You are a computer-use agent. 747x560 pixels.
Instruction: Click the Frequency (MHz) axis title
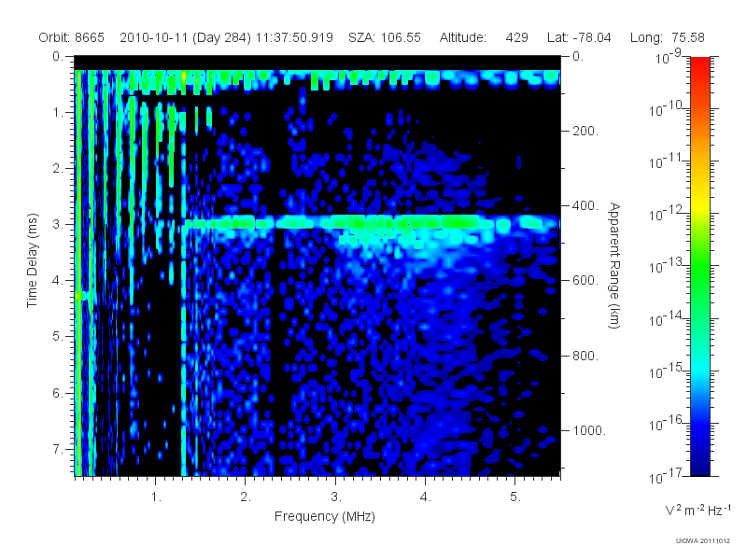[324, 516]
